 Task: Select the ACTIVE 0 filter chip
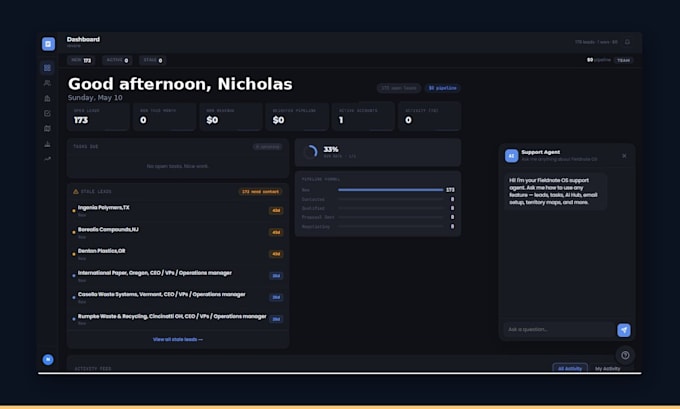coord(117,60)
